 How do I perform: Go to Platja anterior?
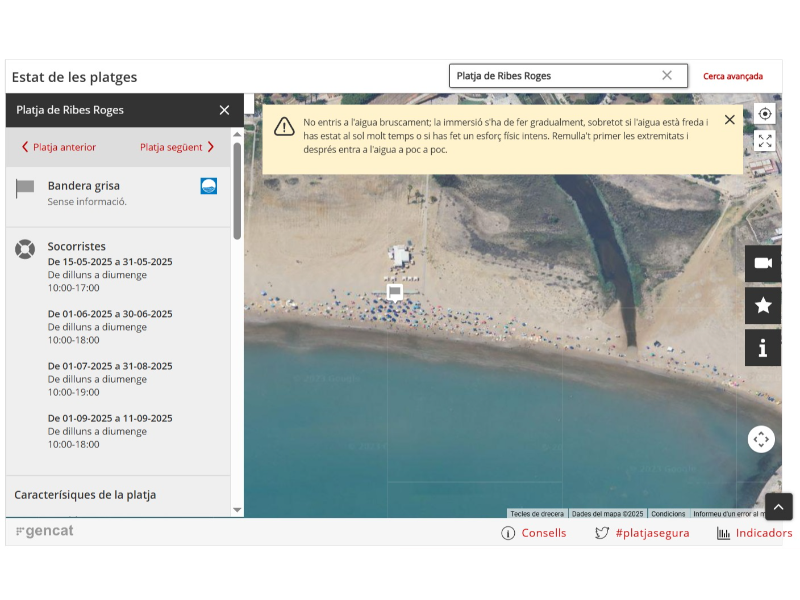(59, 147)
